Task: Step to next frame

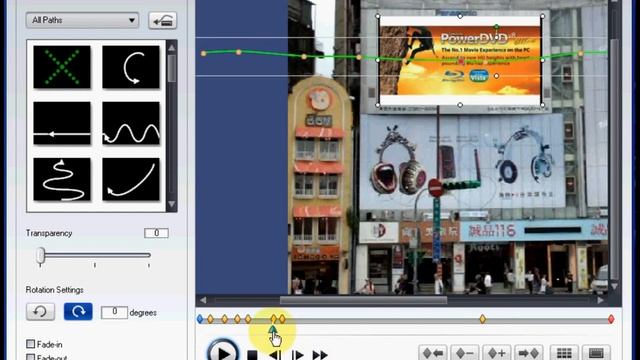Action: pos(298,355)
